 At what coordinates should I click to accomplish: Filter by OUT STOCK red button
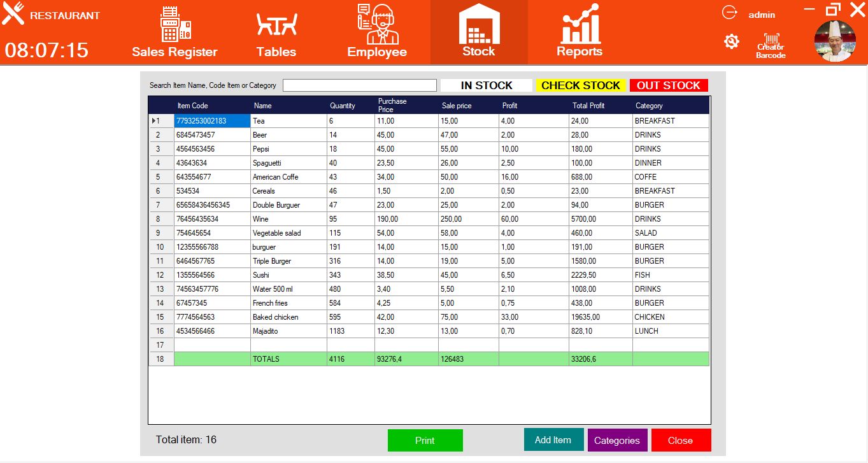(669, 85)
